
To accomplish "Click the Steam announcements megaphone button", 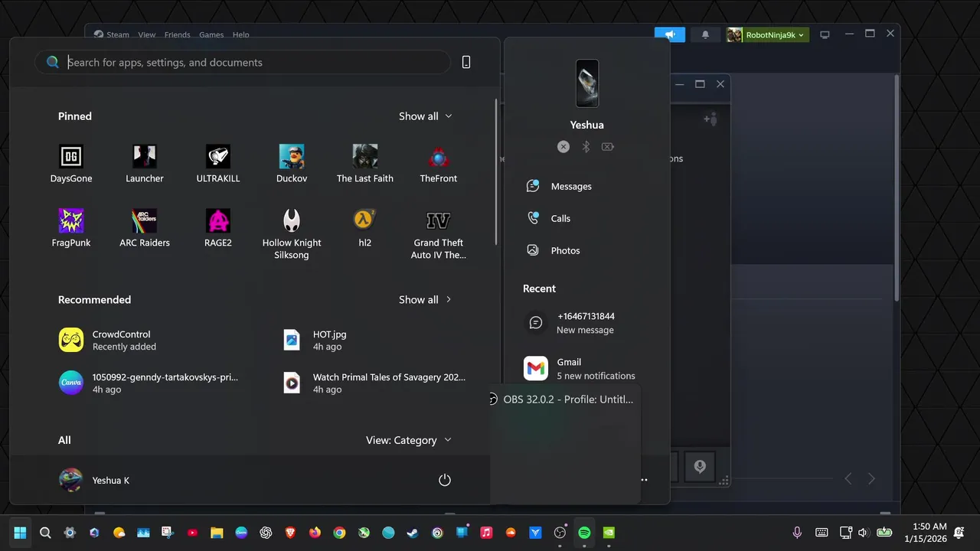I will 670,34.
